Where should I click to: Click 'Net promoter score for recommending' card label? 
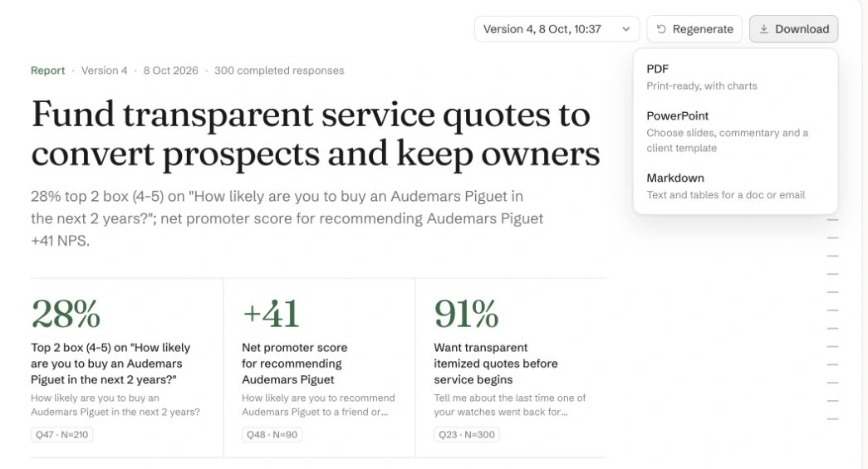coord(295,364)
